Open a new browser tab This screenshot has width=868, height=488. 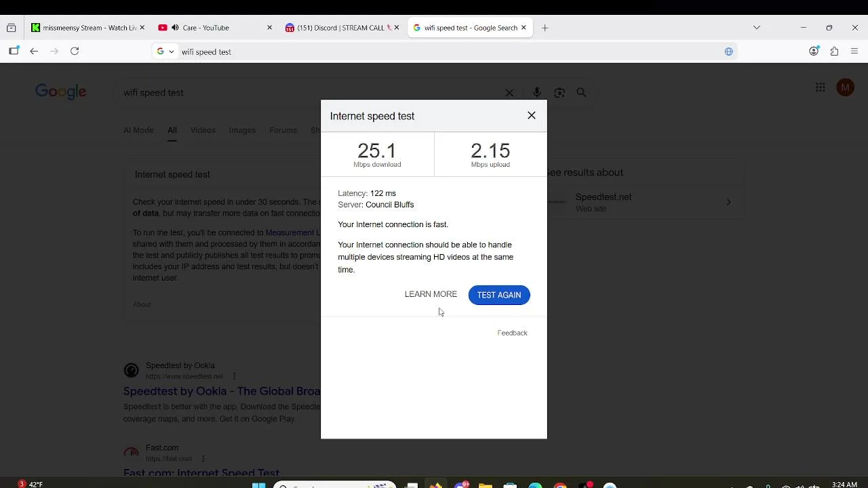[x=545, y=28]
